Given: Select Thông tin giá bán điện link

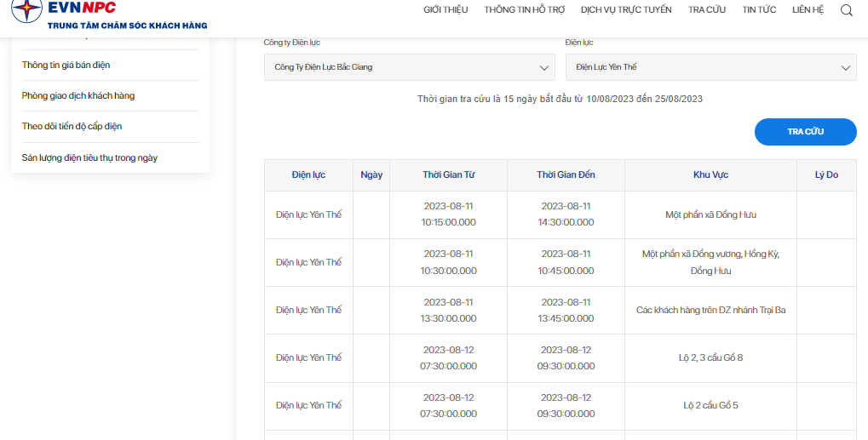Looking at the screenshot, I should (66, 66).
